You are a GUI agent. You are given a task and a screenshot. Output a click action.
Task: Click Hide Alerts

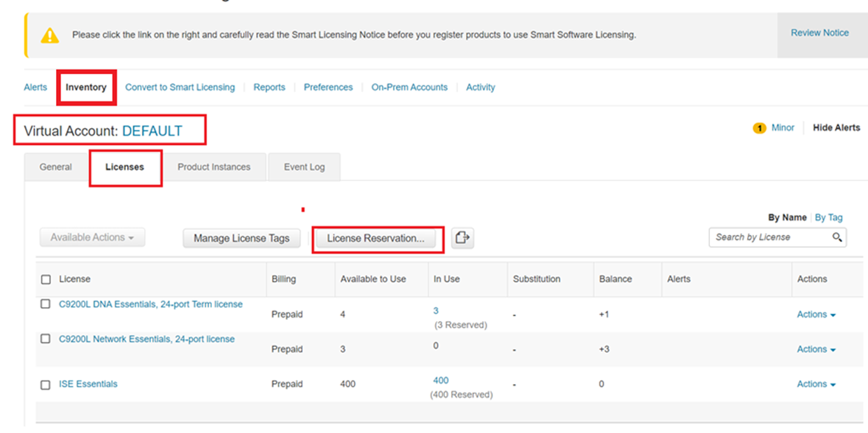(837, 128)
